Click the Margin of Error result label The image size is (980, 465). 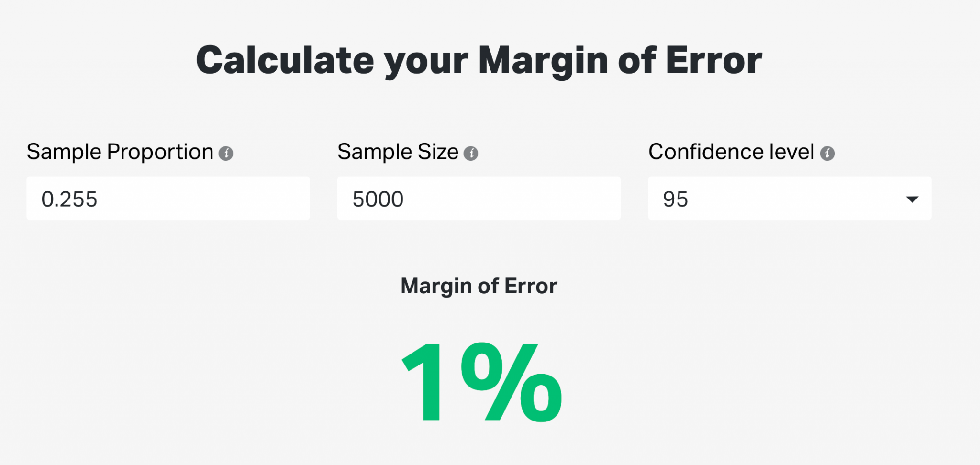pyautogui.click(x=479, y=286)
